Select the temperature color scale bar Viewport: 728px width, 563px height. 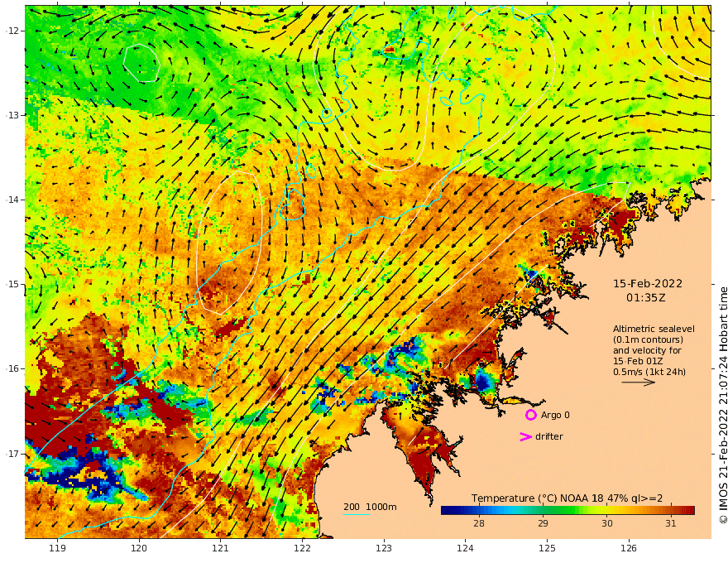click(568, 510)
